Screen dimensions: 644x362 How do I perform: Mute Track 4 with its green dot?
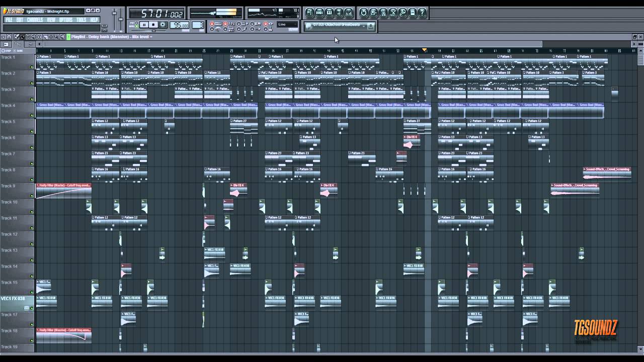[x=32, y=115]
